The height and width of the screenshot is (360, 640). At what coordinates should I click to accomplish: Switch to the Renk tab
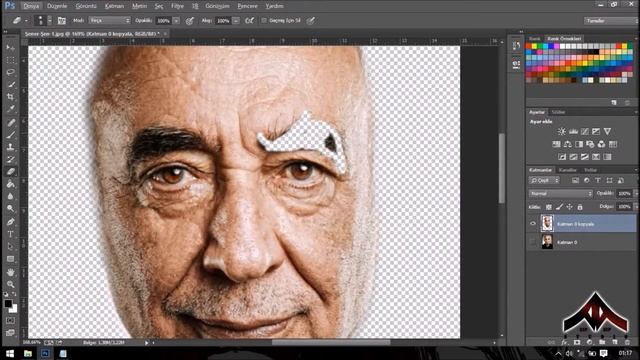(534, 38)
